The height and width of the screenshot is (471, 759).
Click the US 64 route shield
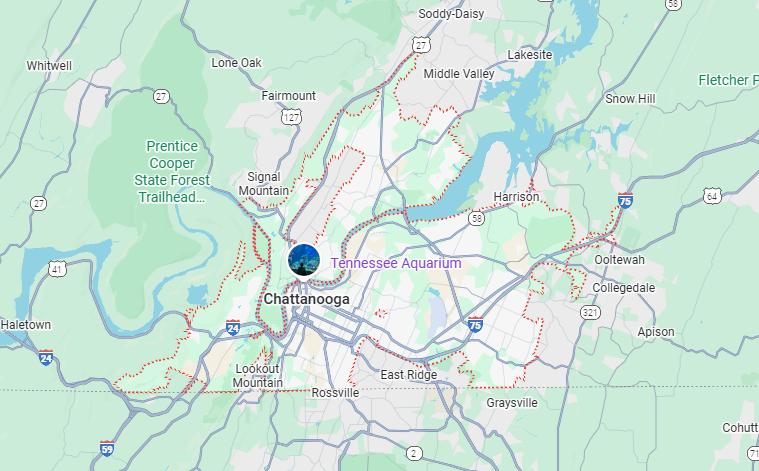pyautogui.click(x=712, y=196)
